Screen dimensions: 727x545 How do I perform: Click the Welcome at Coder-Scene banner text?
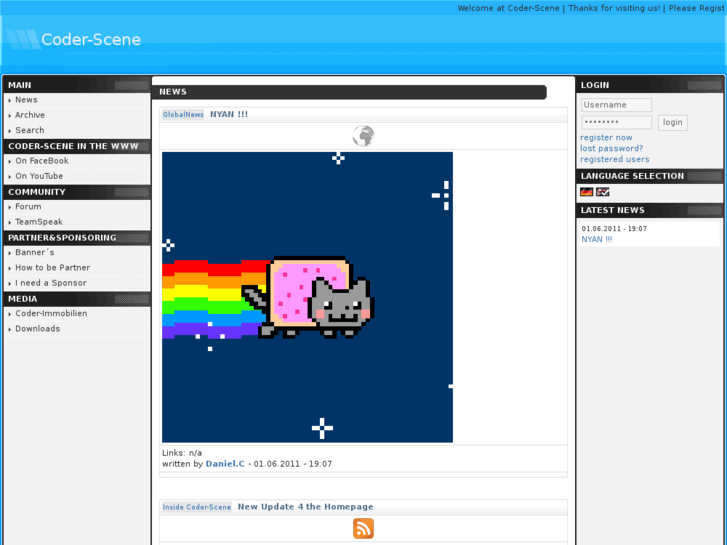click(x=508, y=8)
